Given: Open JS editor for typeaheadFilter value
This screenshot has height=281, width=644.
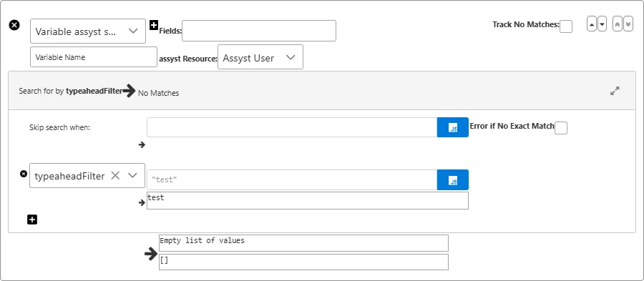Looking at the screenshot, I should [x=453, y=179].
